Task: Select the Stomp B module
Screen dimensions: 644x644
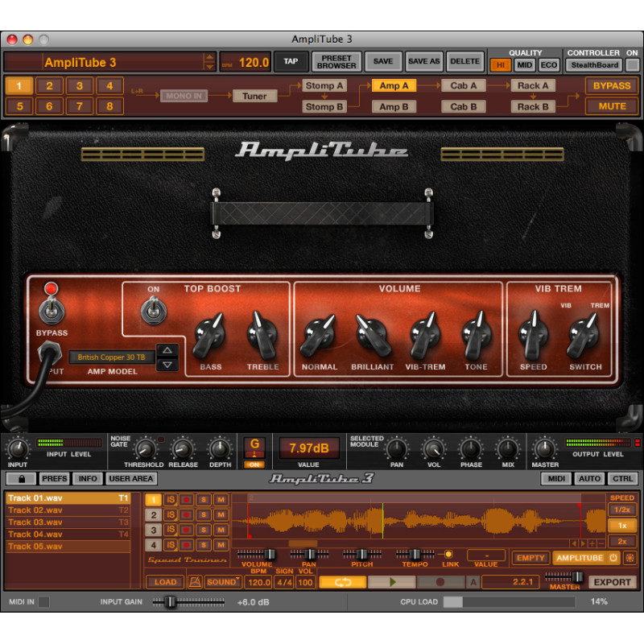Action: click(x=324, y=107)
